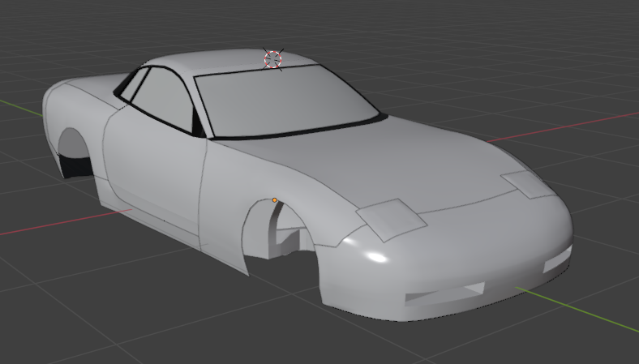639x364 pixels.
Task: Click the 3D cursor on the car roof
Action: point(273,59)
